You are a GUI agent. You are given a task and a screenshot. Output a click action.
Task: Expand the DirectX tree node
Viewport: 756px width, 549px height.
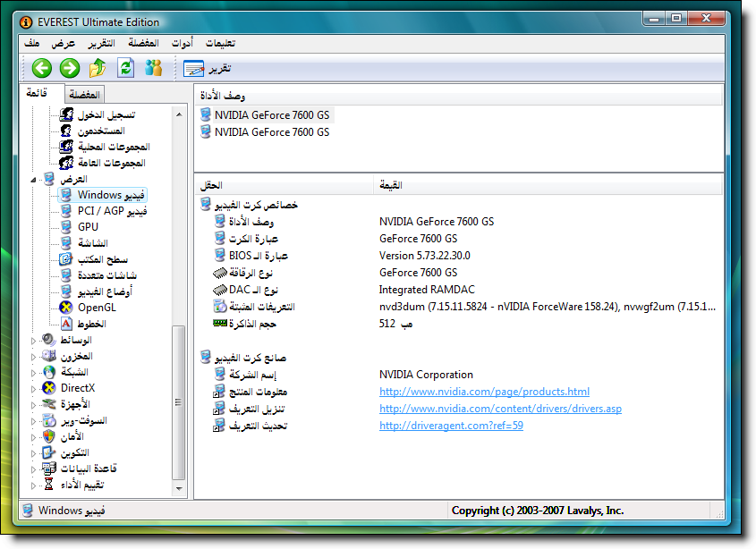[33, 389]
